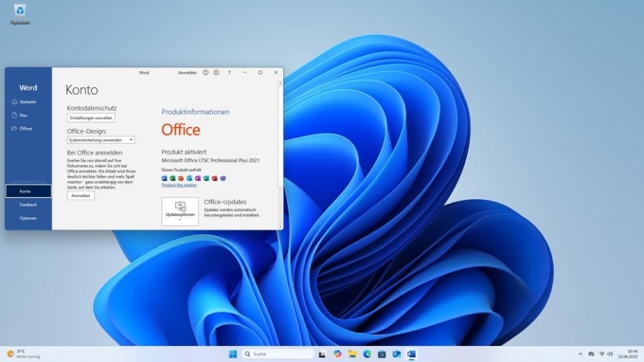The image size is (644, 362).
Task: Show hidden tray icons chevron
Action: pos(581,353)
